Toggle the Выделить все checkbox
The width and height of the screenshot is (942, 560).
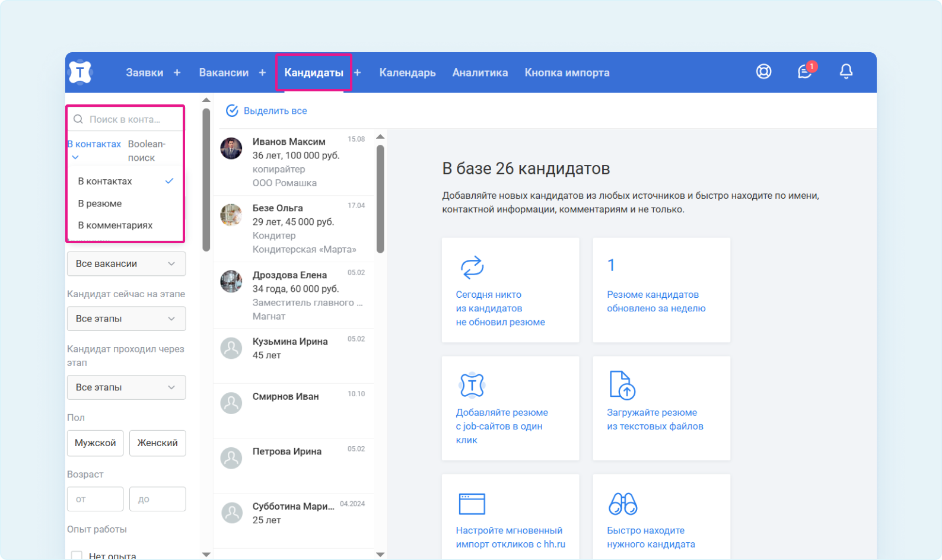(232, 111)
